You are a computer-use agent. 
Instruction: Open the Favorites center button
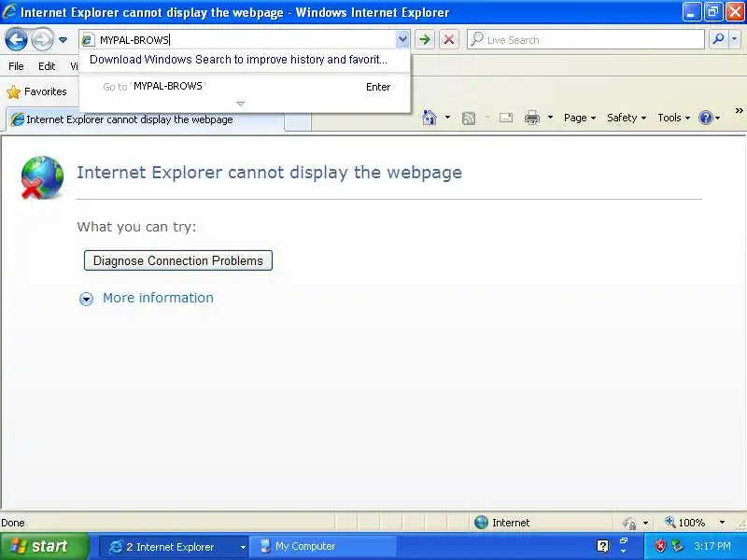coord(37,91)
